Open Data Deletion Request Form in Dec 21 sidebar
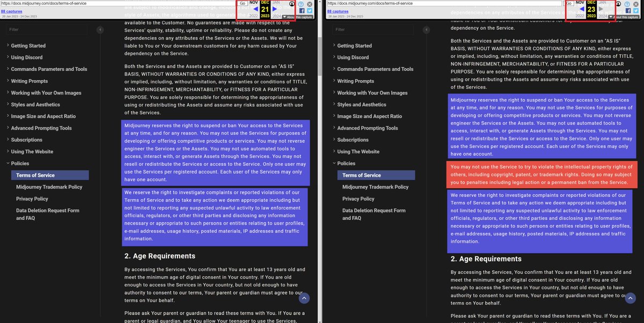The width and height of the screenshot is (644, 323). click(48, 214)
